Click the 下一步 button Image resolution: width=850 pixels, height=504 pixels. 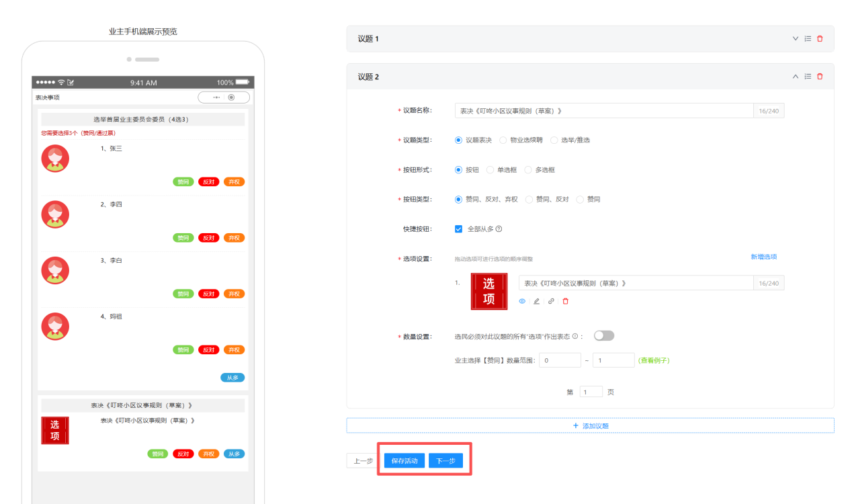pyautogui.click(x=445, y=461)
